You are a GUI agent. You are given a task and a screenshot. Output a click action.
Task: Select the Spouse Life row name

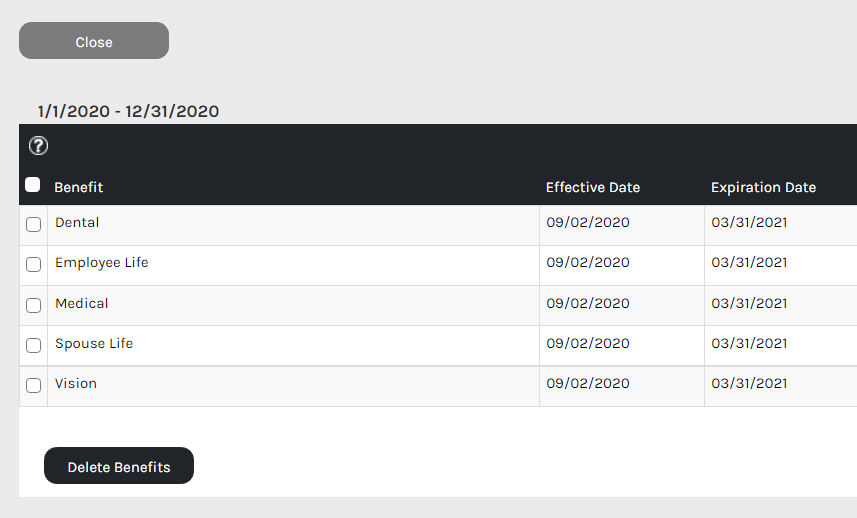pyautogui.click(x=94, y=344)
